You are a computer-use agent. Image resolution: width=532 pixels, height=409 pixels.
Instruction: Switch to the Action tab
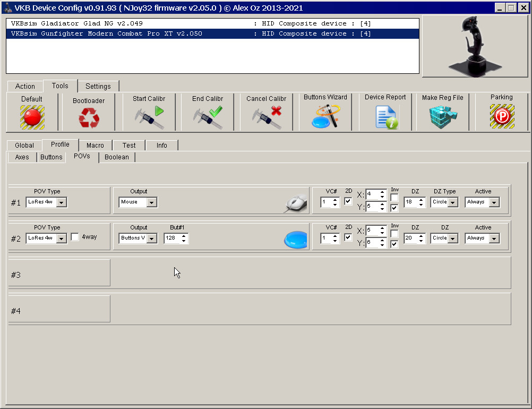(25, 86)
